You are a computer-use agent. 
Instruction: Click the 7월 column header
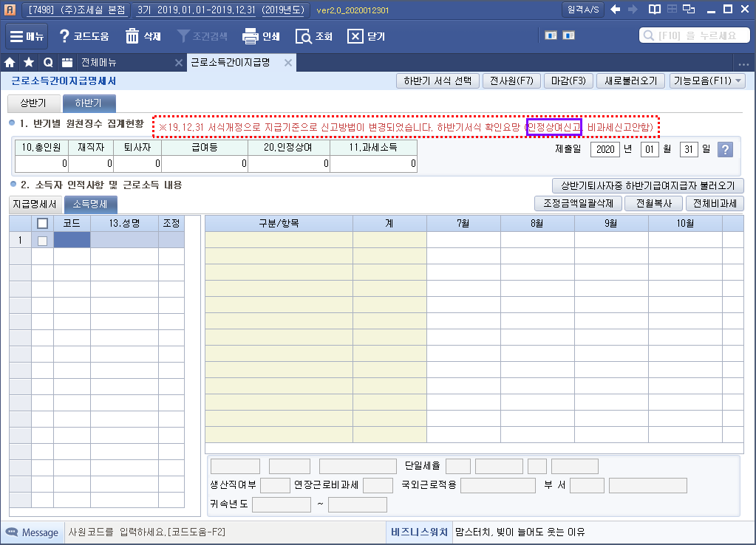coord(463,223)
